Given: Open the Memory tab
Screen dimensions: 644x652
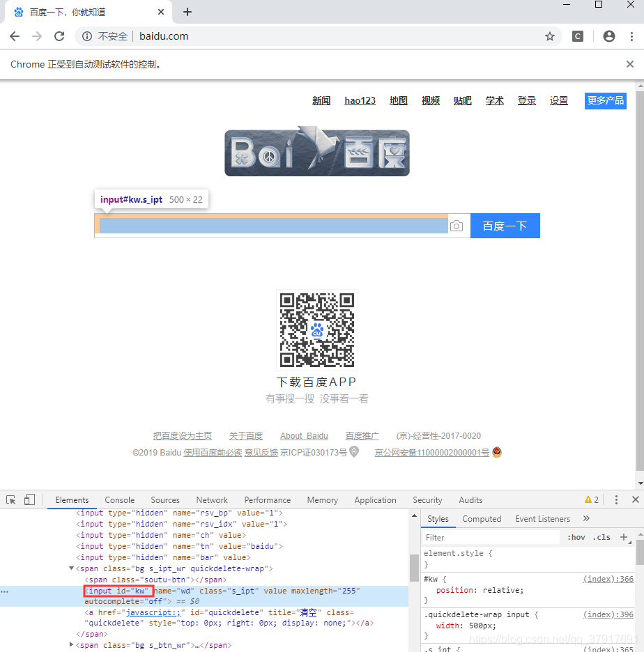Looking at the screenshot, I should [x=323, y=500].
